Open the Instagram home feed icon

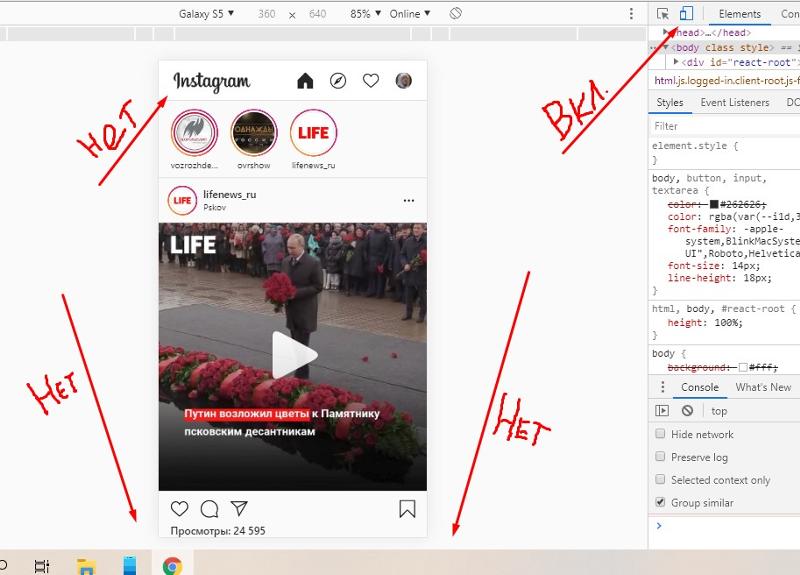(x=305, y=81)
